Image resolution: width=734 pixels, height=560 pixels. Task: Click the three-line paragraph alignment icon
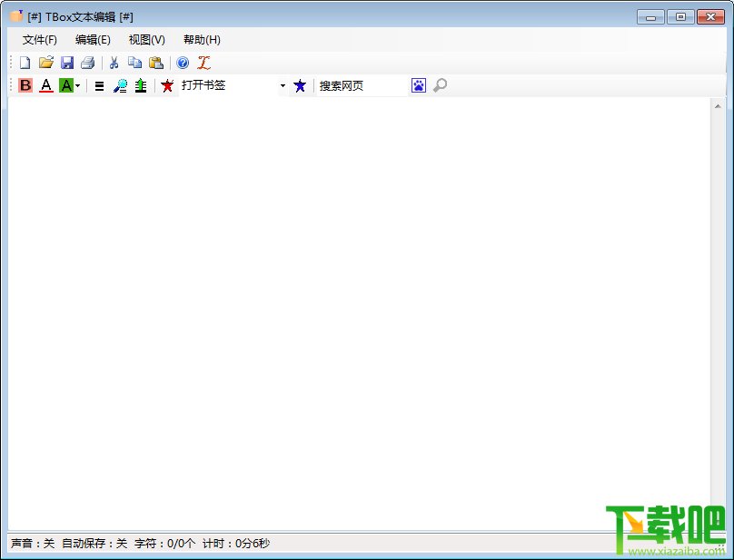tap(99, 85)
